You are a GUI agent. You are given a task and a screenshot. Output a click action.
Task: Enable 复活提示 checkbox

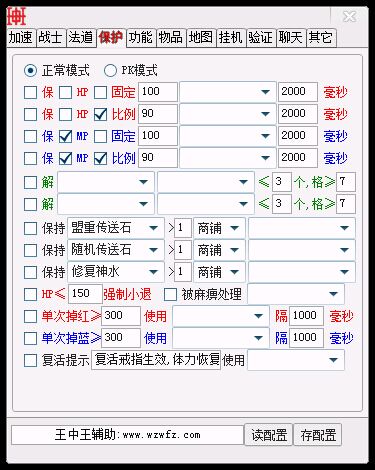tap(30, 360)
